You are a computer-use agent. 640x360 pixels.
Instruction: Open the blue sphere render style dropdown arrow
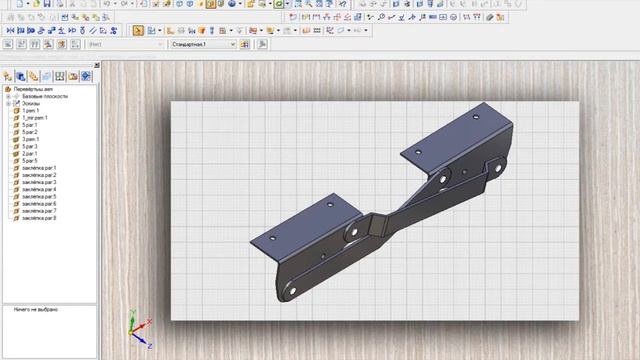pos(240,4)
